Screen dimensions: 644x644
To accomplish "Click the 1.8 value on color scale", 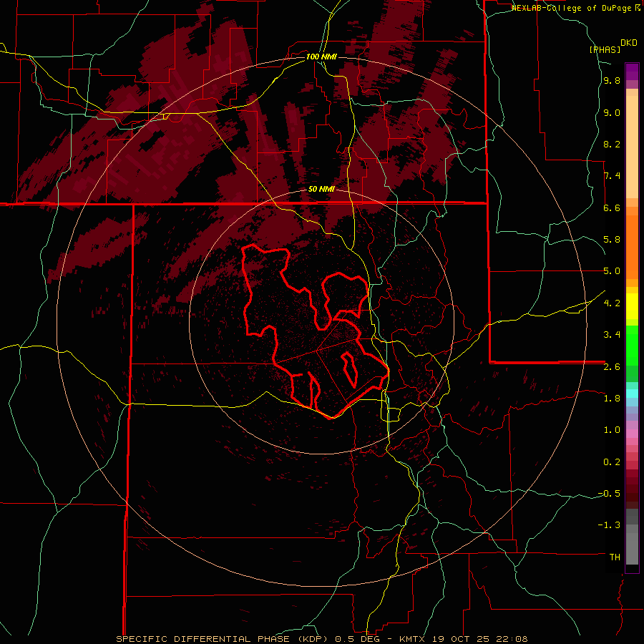I will coord(612,399).
